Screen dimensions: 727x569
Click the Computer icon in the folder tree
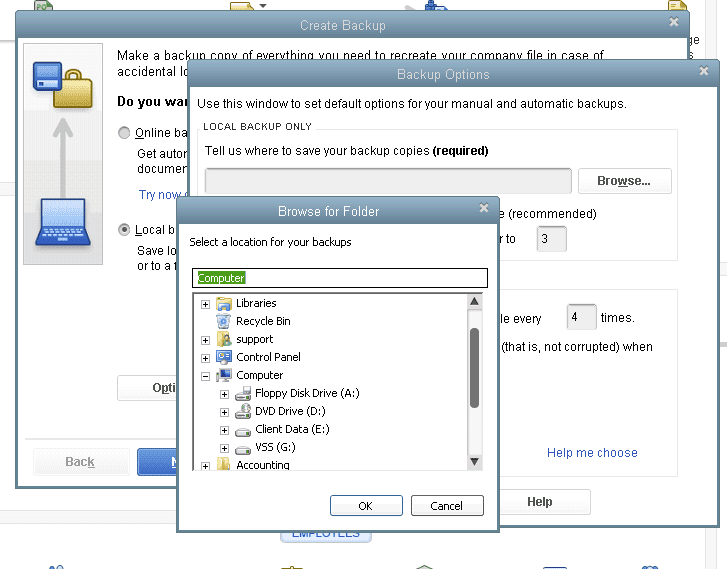(224, 375)
